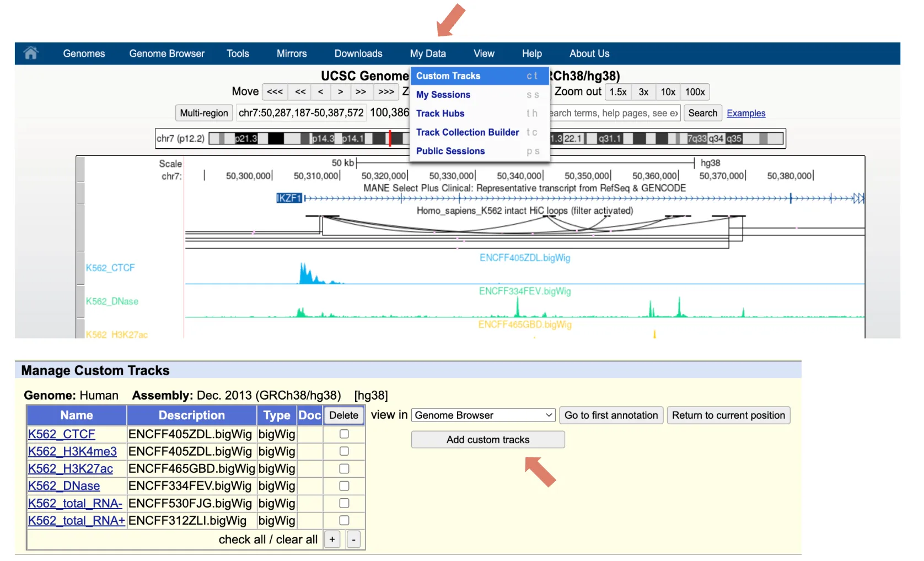Image resolution: width=924 pixels, height=561 pixels.
Task: Choose Track Hubs menu entry
Action: pos(440,114)
